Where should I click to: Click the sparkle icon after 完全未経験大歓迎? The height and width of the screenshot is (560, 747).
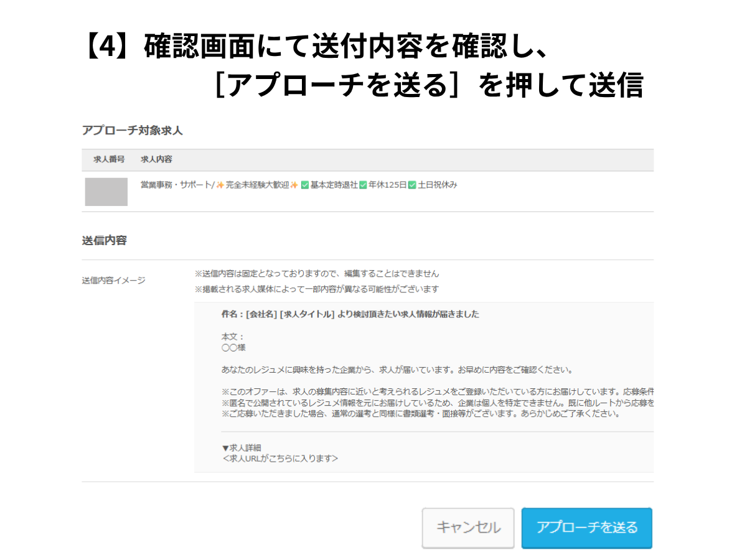[x=294, y=185]
